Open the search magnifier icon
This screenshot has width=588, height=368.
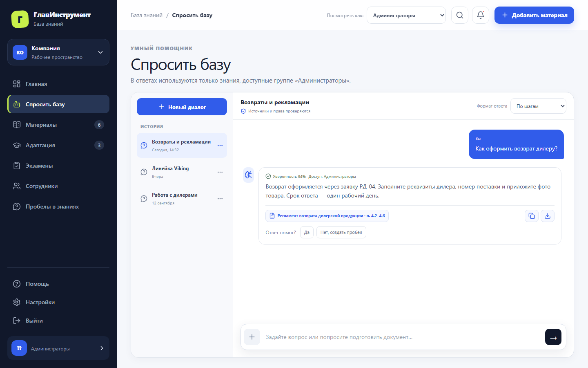click(460, 15)
